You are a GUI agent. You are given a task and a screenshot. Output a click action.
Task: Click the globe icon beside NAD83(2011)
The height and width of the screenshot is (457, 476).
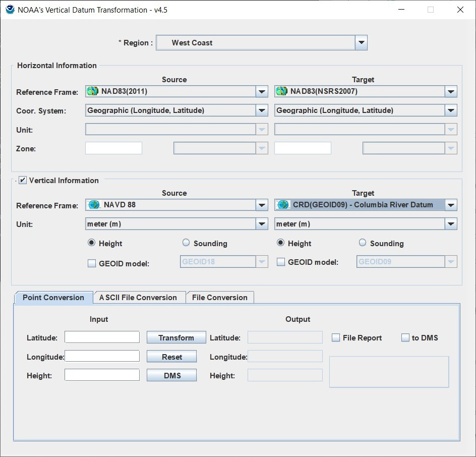pyautogui.click(x=93, y=91)
